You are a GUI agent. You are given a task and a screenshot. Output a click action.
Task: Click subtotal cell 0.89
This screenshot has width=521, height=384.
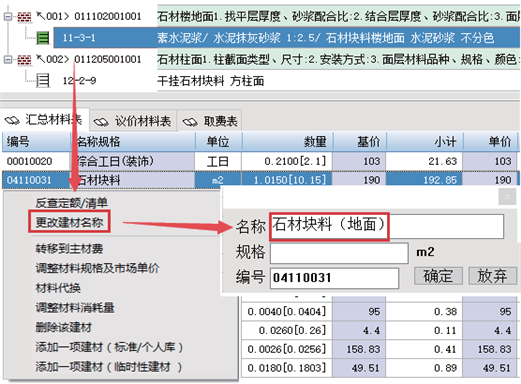pos(425,368)
